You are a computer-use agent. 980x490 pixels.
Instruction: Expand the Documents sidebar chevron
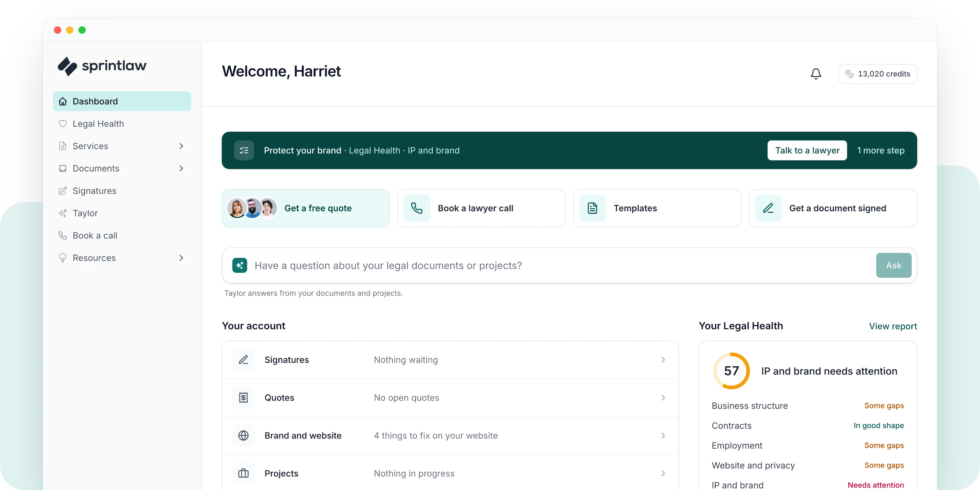pyautogui.click(x=182, y=168)
